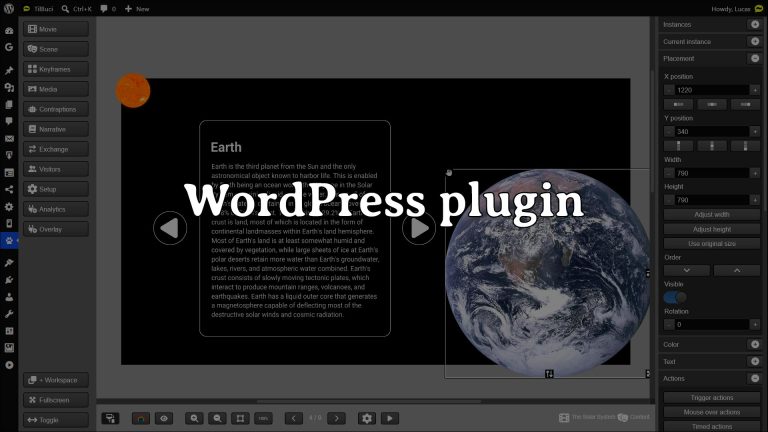Expand the Color section
This screenshot has height=432, width=768.
(x=755, y=345)
